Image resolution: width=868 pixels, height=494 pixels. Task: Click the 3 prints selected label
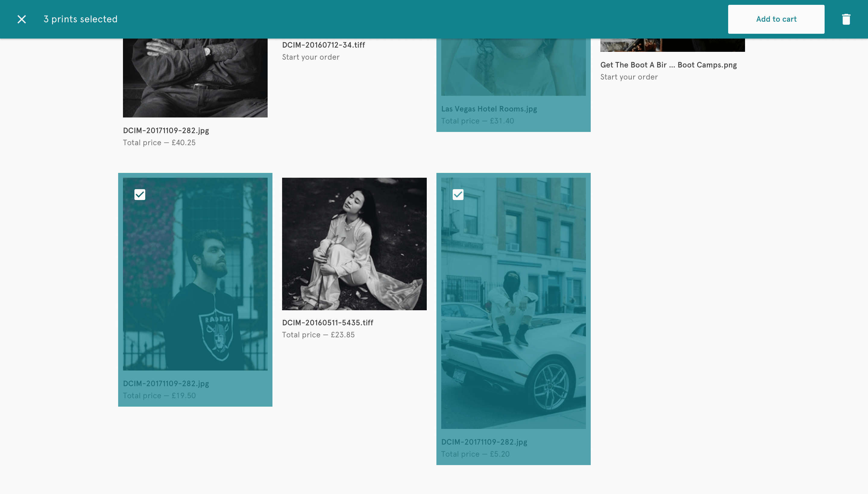point(80,19)
